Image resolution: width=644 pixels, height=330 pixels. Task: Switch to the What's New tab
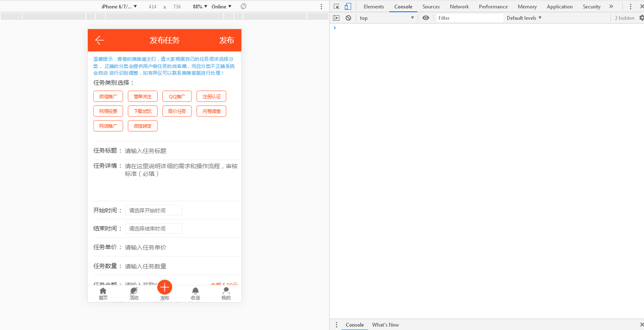(385, 325)
